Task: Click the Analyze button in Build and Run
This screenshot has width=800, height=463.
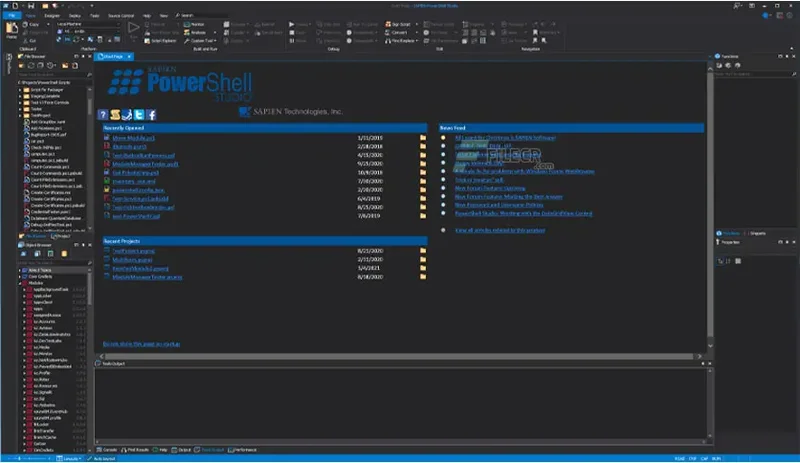Action: (195, 32)
